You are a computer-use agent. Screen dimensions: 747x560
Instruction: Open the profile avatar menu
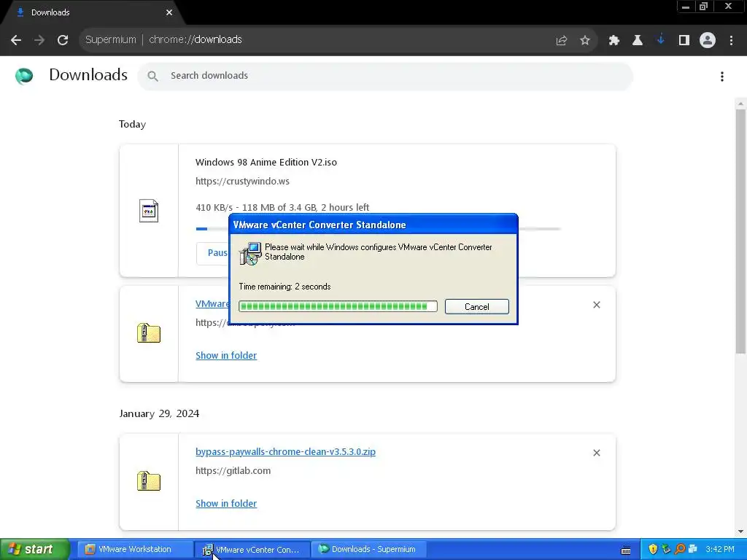tap(708, 41)
